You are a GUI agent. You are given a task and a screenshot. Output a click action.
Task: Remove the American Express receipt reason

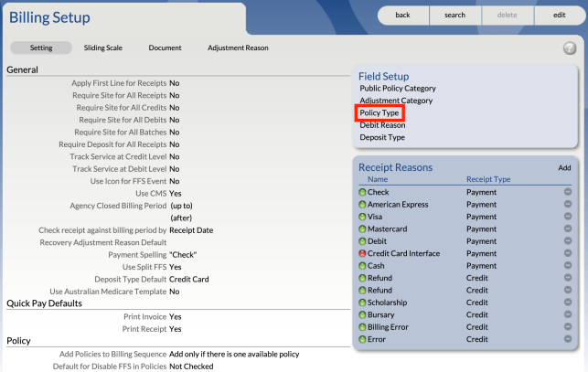click(568, 204)
